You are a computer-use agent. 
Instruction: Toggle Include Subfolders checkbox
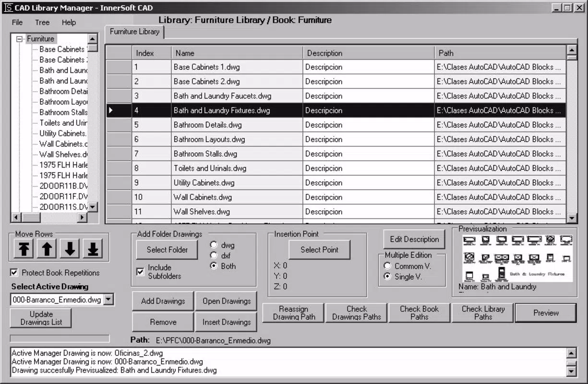point(140,272)
